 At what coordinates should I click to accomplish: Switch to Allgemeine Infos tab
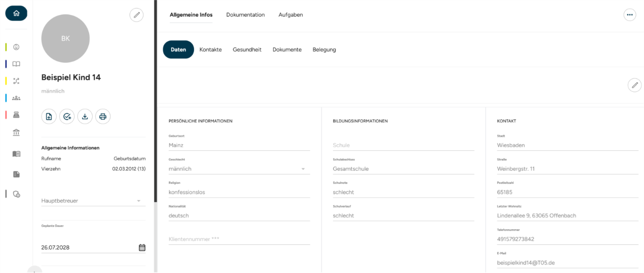pyautogui.click(x=191, y=15)
